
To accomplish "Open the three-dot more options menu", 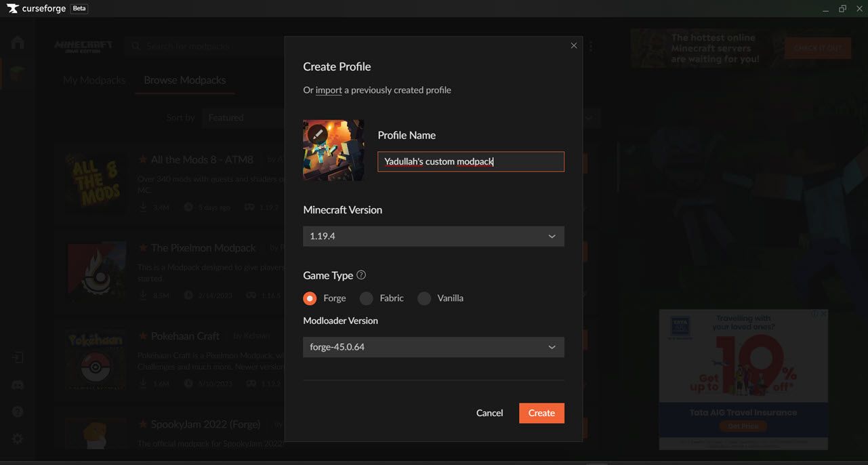I will click(x=591, y=46).
